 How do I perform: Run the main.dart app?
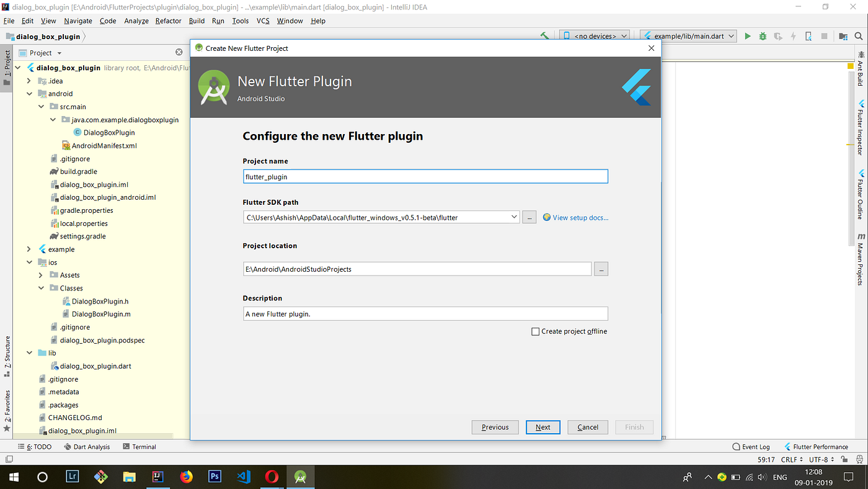tap(748, 35)
